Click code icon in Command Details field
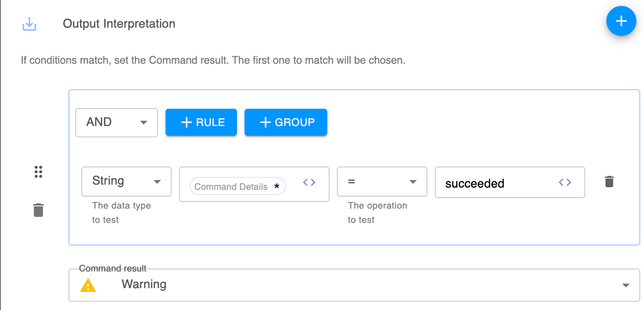Viewport: 644px width, 310px height. tap(309, 183)
